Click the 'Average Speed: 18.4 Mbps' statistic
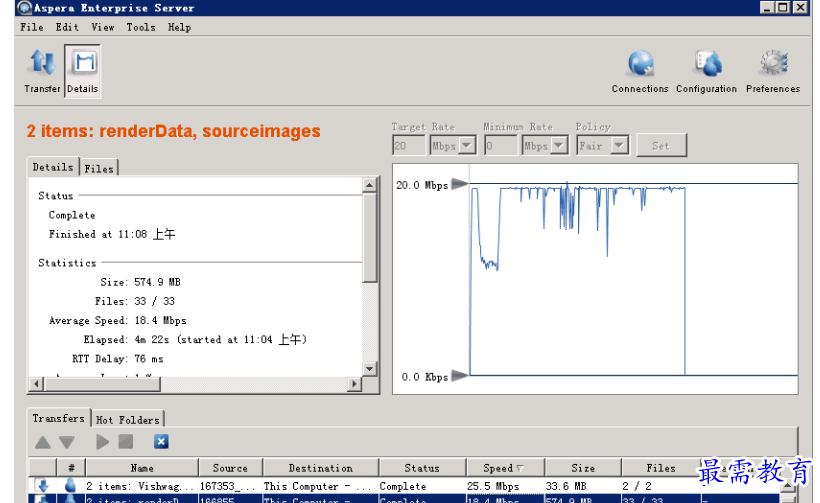Image resolution: width=820 pixels, height=503 pixels. 118,321
